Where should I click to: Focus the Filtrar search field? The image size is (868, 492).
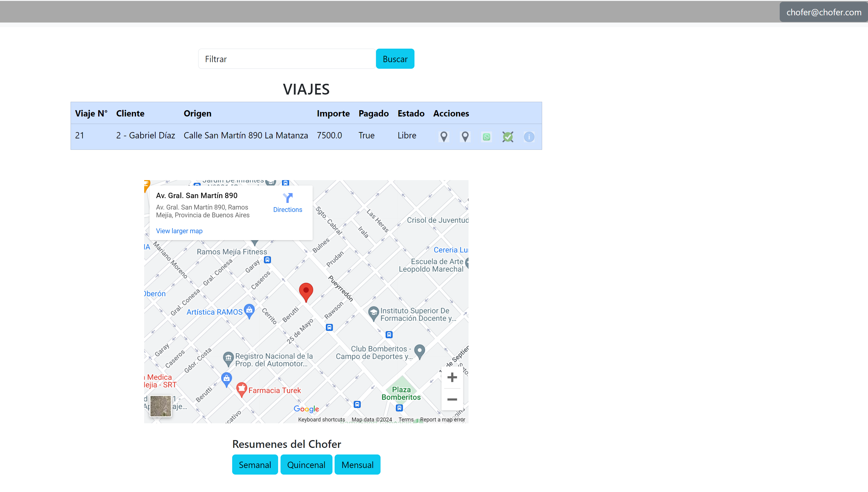tap(287, 59)
